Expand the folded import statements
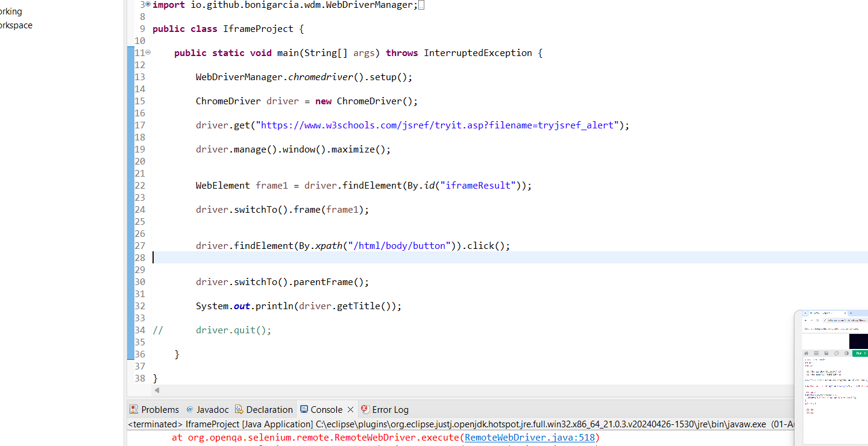Image resolution: width=868 pixels, height=446 pixels. pyautogui.click(x=148, y=4)
